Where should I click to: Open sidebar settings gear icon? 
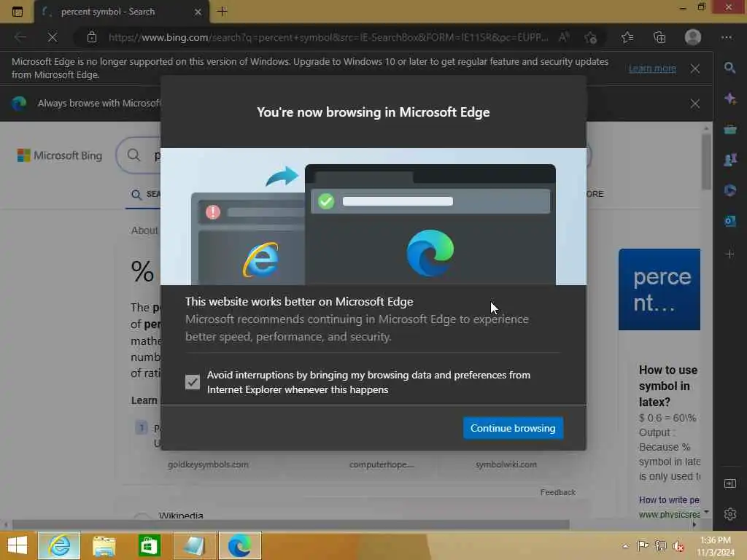click(x=729, y=514)
